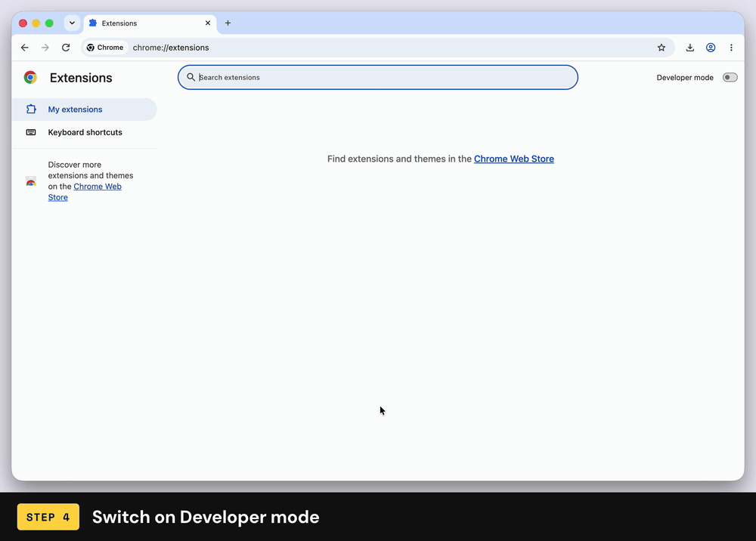Image resolution: width=756 pixels, height=541 pixels.
Task: Open Keyboard shortcuts in sidebar
Action: point(85,132)
